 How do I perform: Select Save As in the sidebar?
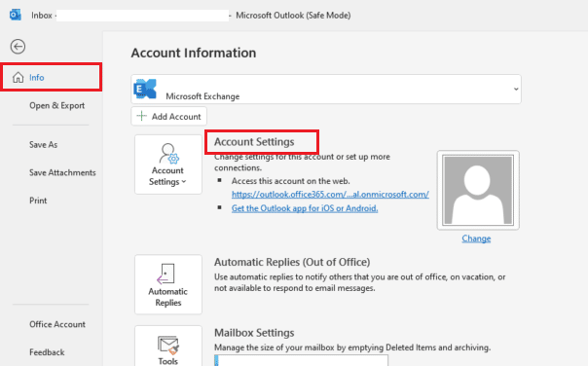pos(44,145)
